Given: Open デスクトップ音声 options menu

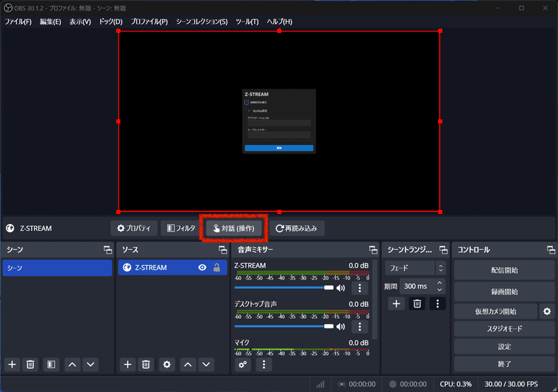Looking at the screenshot, I should click(360, 326).
